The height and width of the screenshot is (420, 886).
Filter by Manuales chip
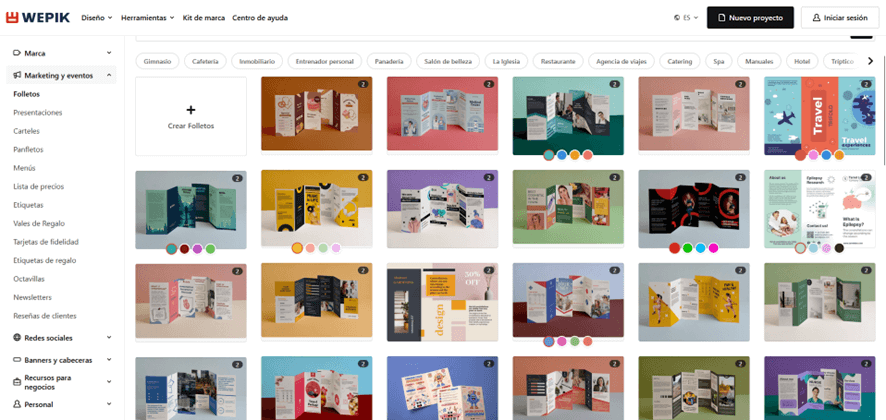(x=759, y=61)
